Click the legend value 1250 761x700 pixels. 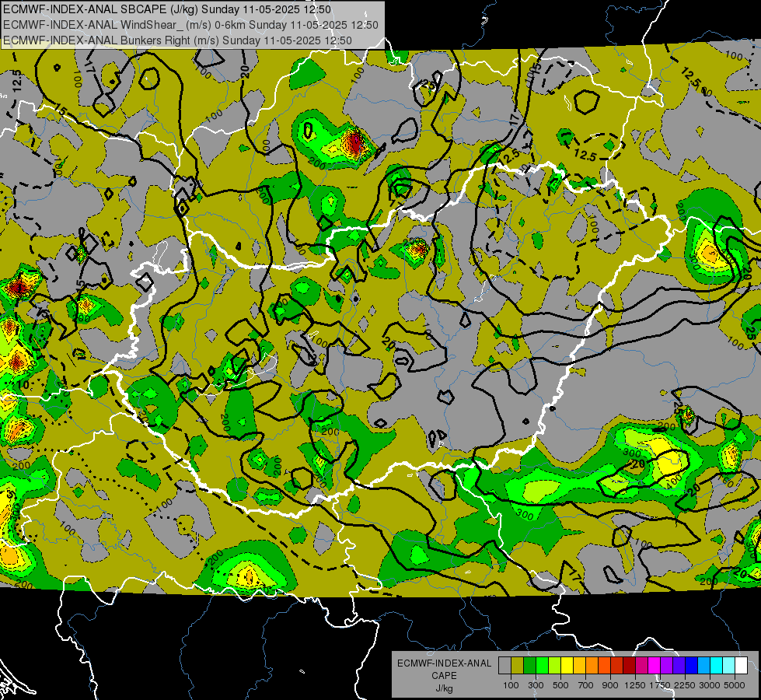635,685
